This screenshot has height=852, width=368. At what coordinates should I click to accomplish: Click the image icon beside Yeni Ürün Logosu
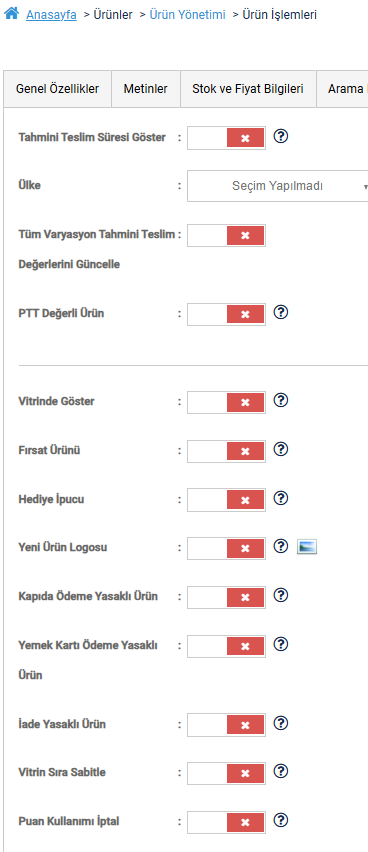point(307,547)
